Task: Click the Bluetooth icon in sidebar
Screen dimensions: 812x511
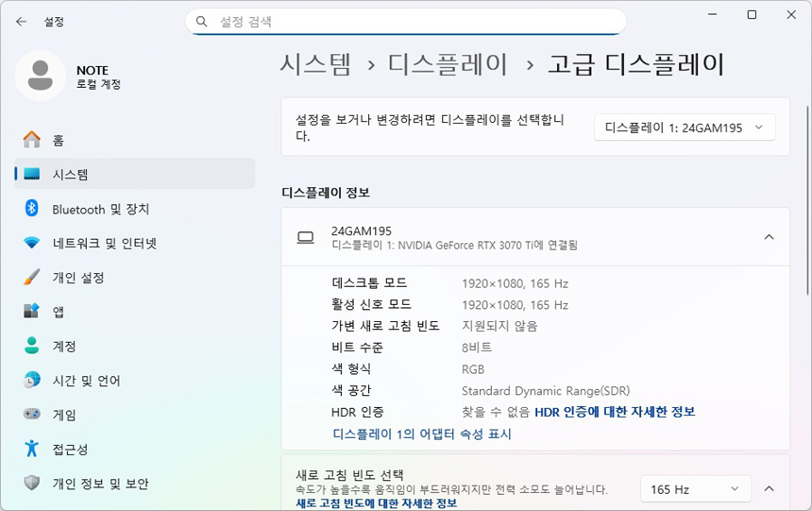Action: [x=32, y=209]
